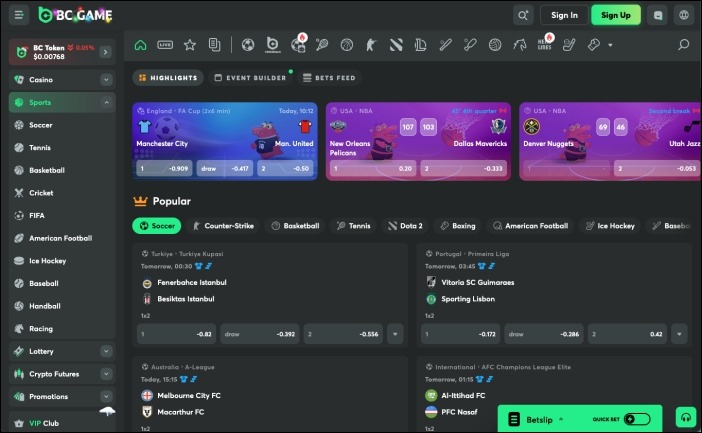
Task: Collapse the Sports sidebar section
Action: [x=106, y=102]
